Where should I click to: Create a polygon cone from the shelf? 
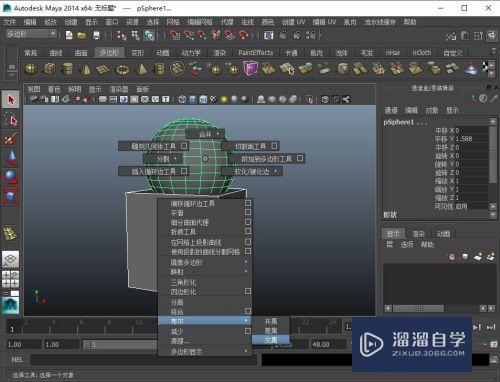(86, 69)
